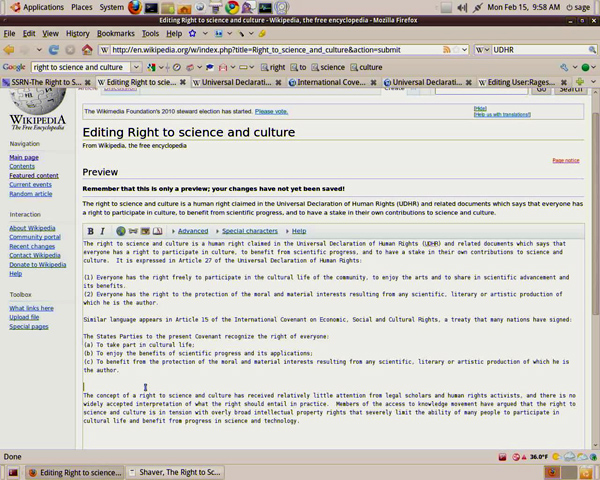Click in the browser URL address bar
The height and width of the screenshot is (480, 600).
[280, 49]
